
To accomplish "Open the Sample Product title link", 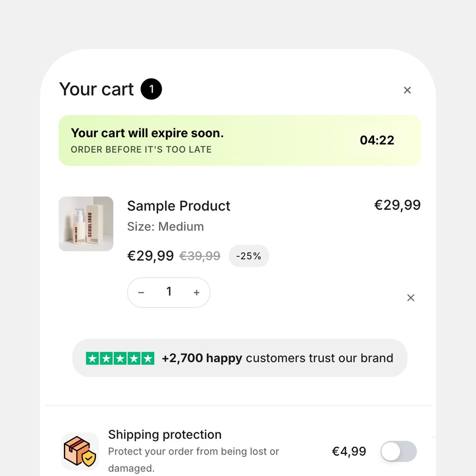I will point(178,206).
